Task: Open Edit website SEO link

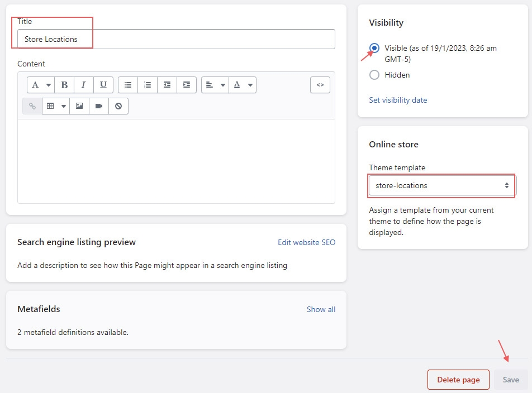Action: (306, 242)
